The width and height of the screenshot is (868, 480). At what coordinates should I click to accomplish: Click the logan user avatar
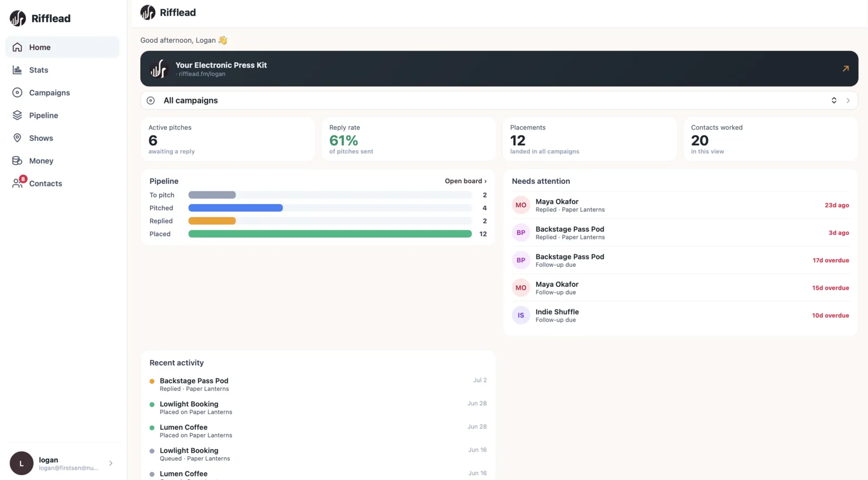tap(22, 463)
